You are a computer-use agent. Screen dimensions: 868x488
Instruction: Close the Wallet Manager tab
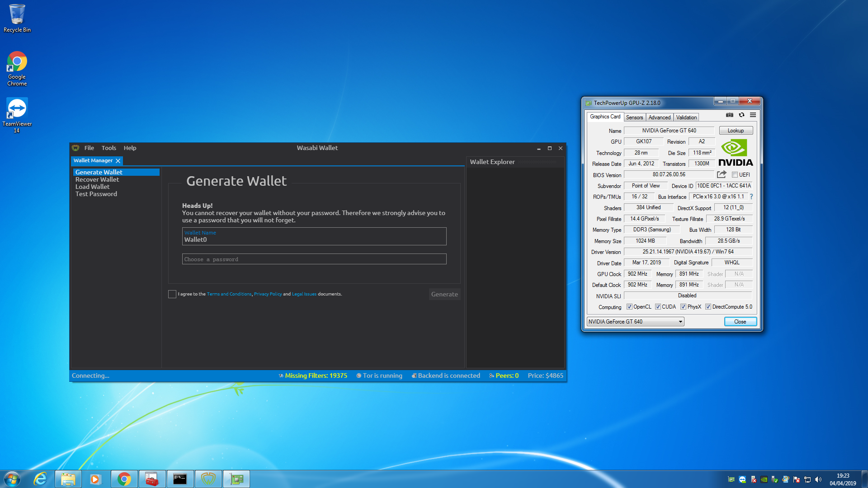pos(118,161)
